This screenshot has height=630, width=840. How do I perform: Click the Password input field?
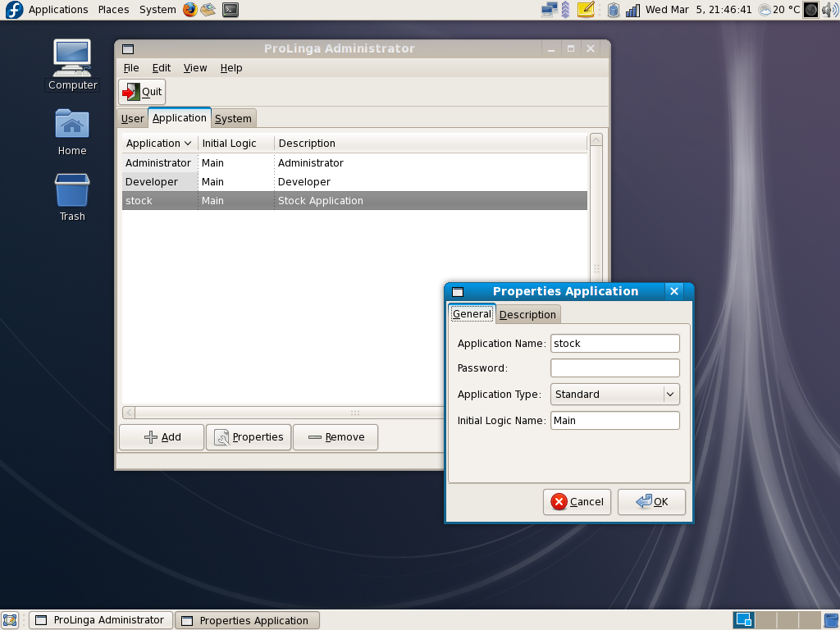click(x=615, y=368)
